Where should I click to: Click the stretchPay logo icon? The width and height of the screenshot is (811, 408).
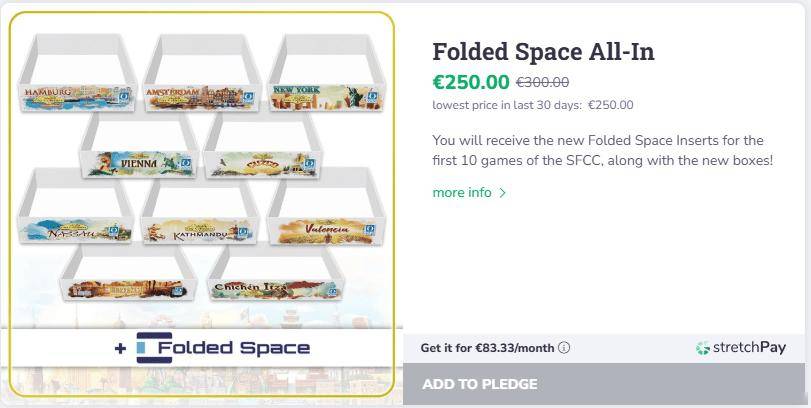[703, 348]
